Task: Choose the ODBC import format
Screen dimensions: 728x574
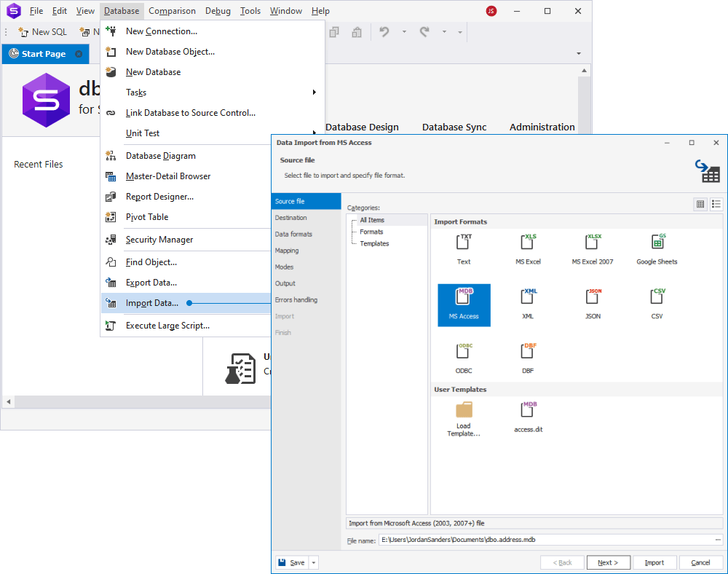Action: pos(464,358)
